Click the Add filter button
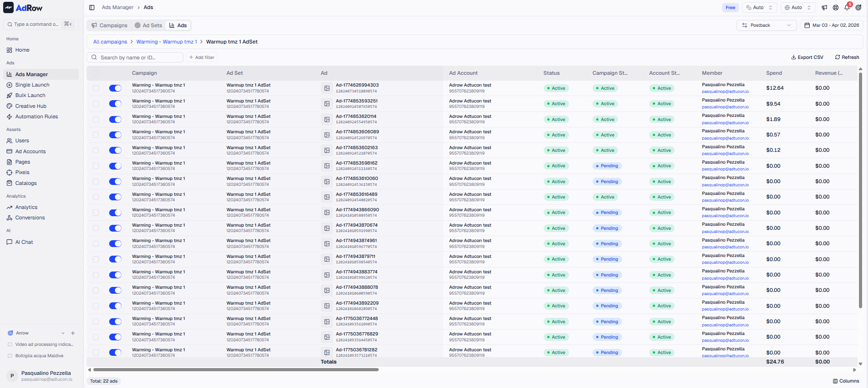 (x=202, y=58)
